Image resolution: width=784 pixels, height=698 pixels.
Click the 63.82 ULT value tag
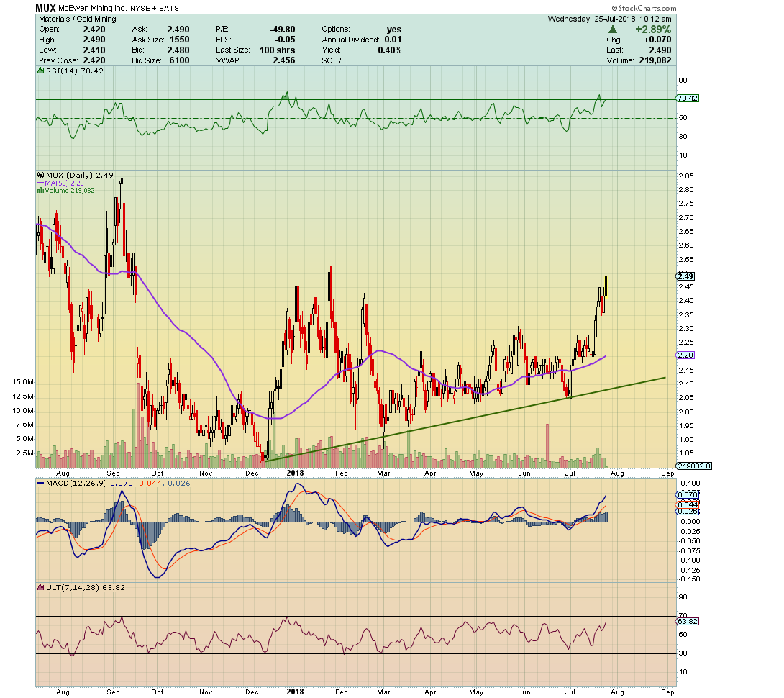685,621
